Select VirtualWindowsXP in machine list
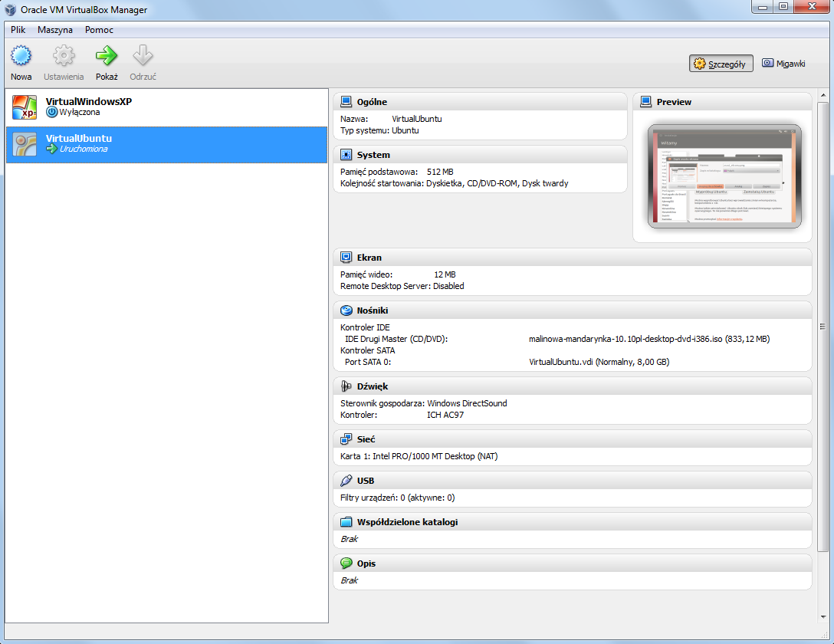The width and height of the screenshot is (834, 644). click(x=166, y=107)
